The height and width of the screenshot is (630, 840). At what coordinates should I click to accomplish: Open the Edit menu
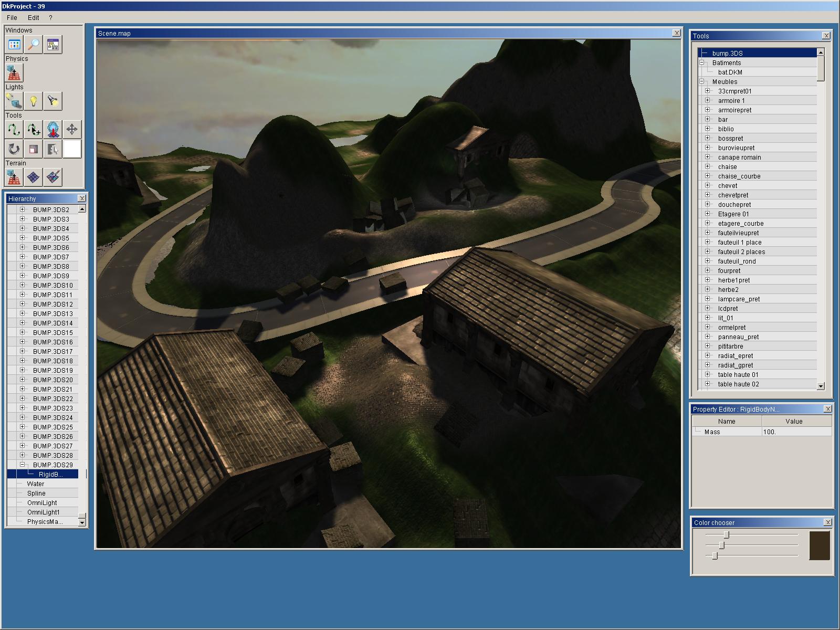pyautogui.click(x=34, y=17)
